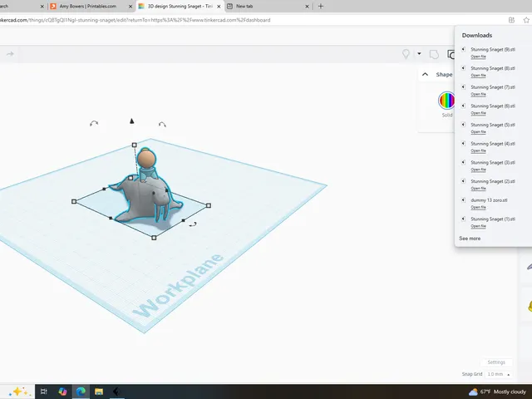
Task: Click the redo arrow in Tinkercad toolbar
Action: tap(10, 54)
